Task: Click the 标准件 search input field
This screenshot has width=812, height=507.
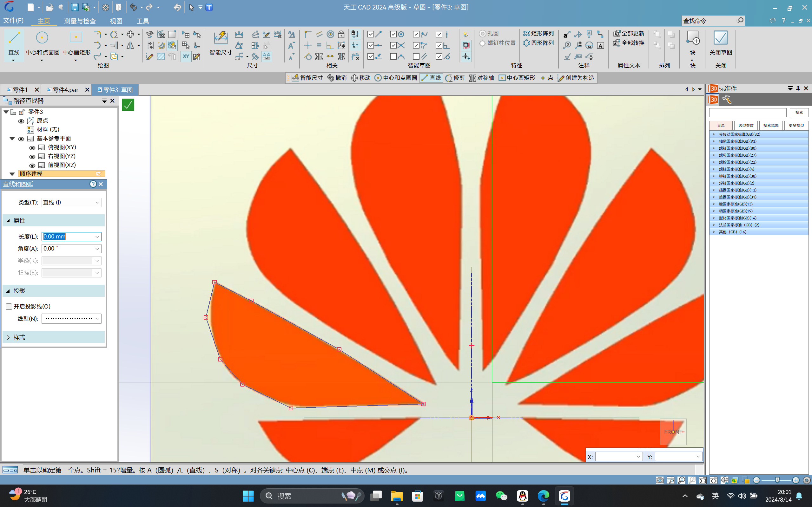Action: (x=748, y=112)
